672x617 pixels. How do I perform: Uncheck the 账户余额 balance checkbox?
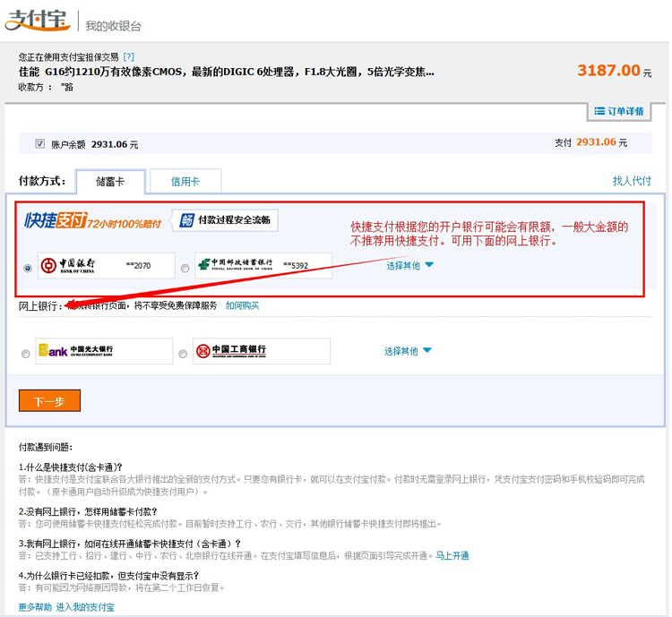39,143
